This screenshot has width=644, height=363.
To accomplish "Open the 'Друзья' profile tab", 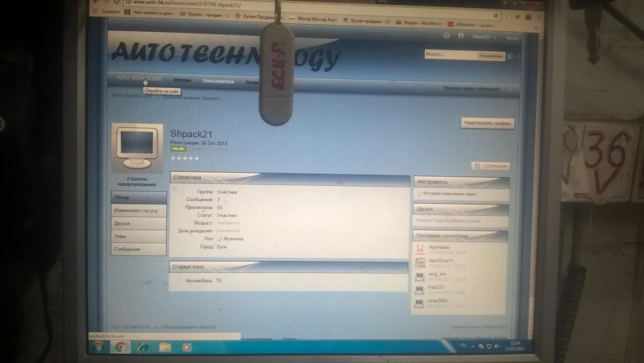I will (x=139, y=223).
